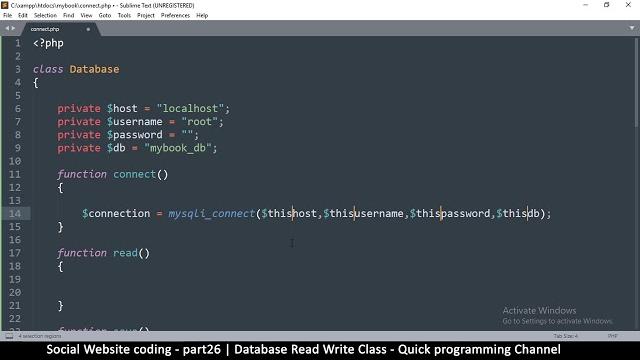Select the connect.php tab

point(59,29)
